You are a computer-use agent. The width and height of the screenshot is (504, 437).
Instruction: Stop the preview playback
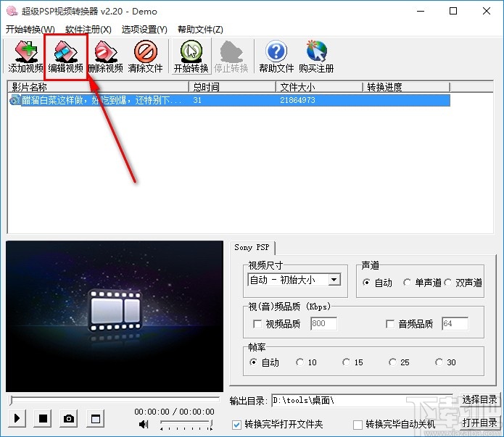[43, 418]
